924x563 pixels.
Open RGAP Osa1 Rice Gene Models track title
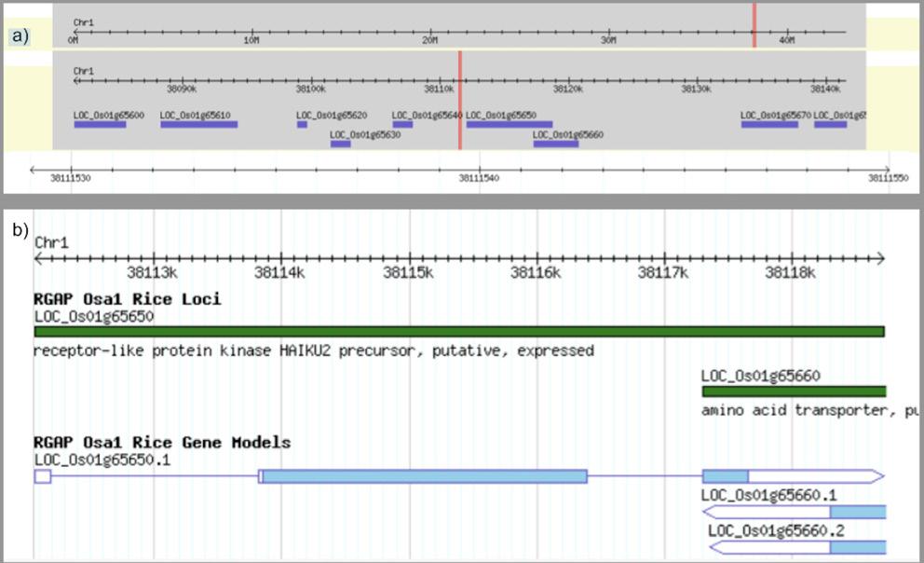tap(162, 442)
